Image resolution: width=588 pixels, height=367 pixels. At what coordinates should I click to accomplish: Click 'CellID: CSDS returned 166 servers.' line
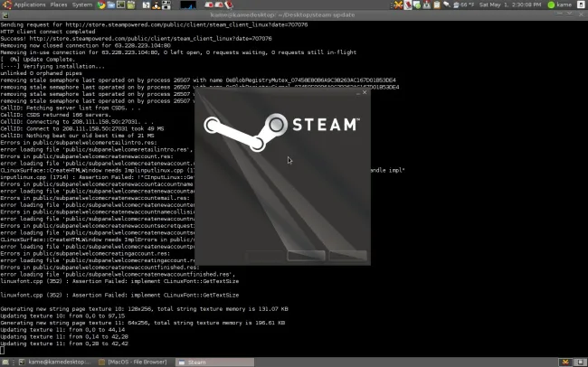(x=55, y=115)
